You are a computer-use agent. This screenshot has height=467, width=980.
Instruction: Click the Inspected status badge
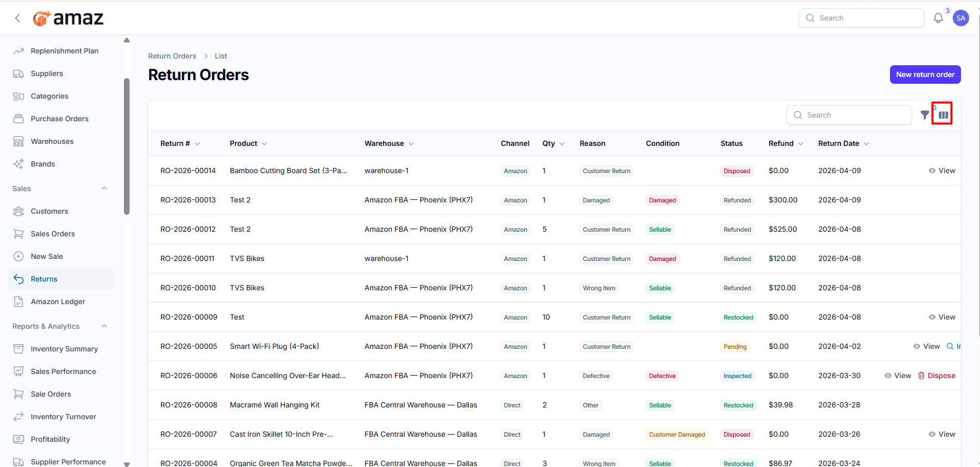(737, 376)
